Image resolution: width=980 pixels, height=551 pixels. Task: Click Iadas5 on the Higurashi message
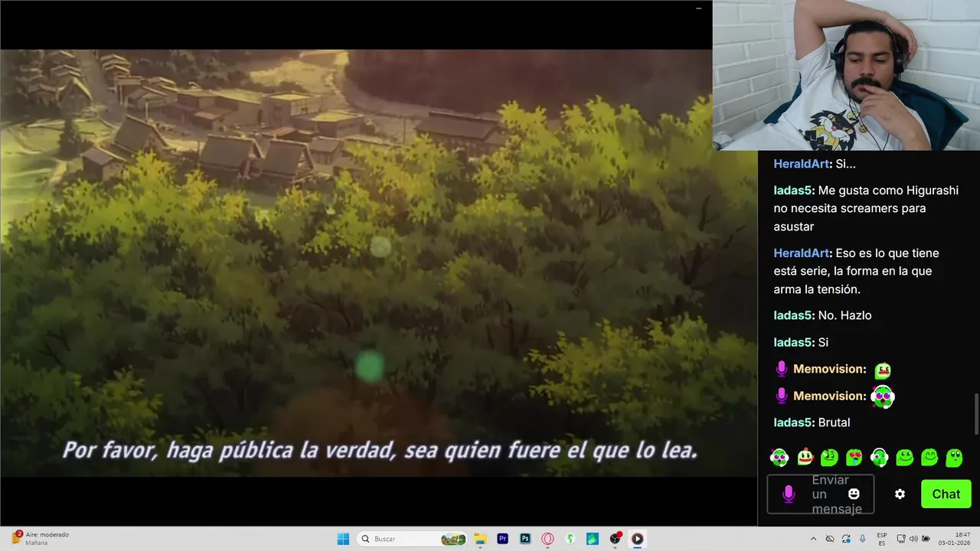tap(793, 191)
